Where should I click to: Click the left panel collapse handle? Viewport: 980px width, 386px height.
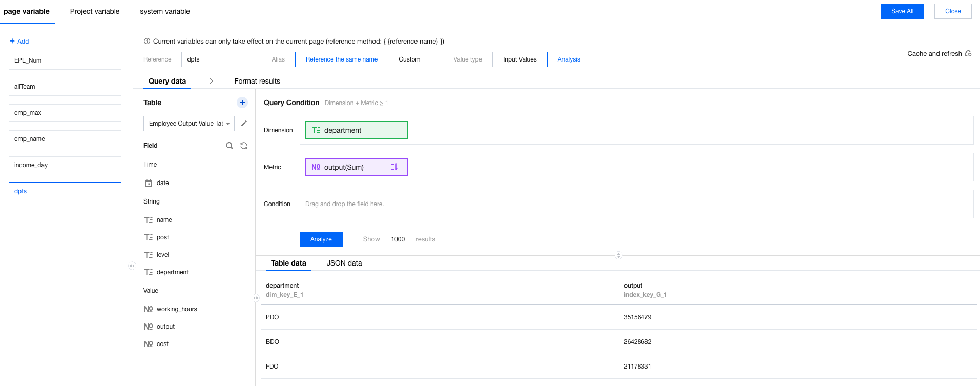click(x=132, y=266)
